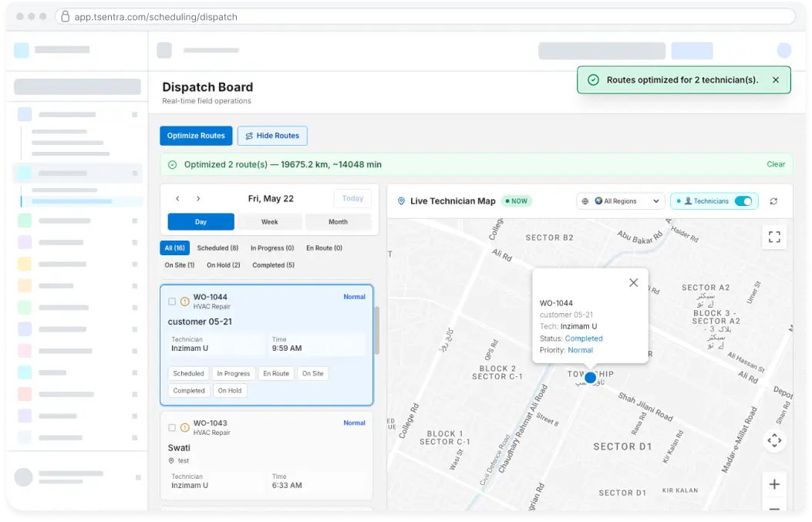Screen dimensions: 812x522
Task: Set WO-1044 status to En Route
Action: (276, 373)
